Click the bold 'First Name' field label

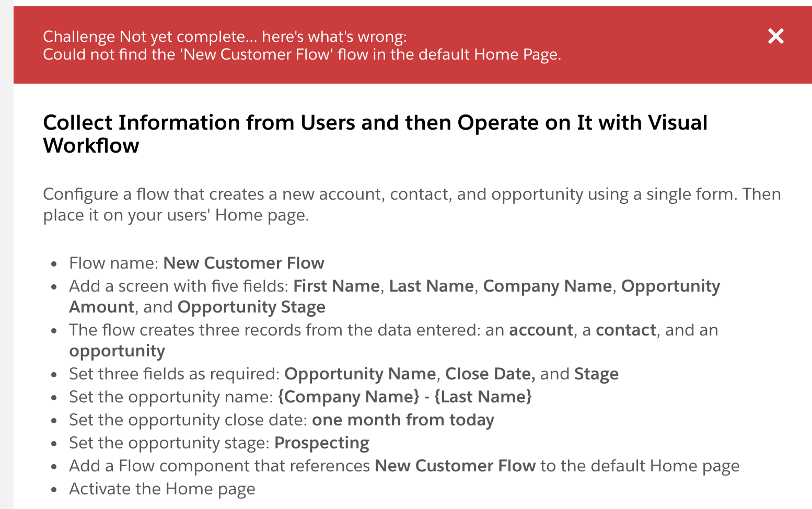coord(337,286)
